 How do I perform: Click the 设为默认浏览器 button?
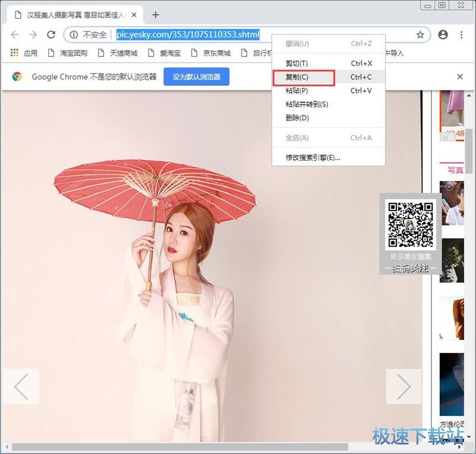tap(196, 77)
